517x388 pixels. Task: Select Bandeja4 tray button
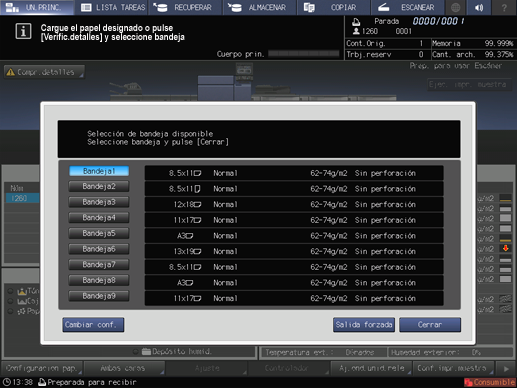click(99, 218)
